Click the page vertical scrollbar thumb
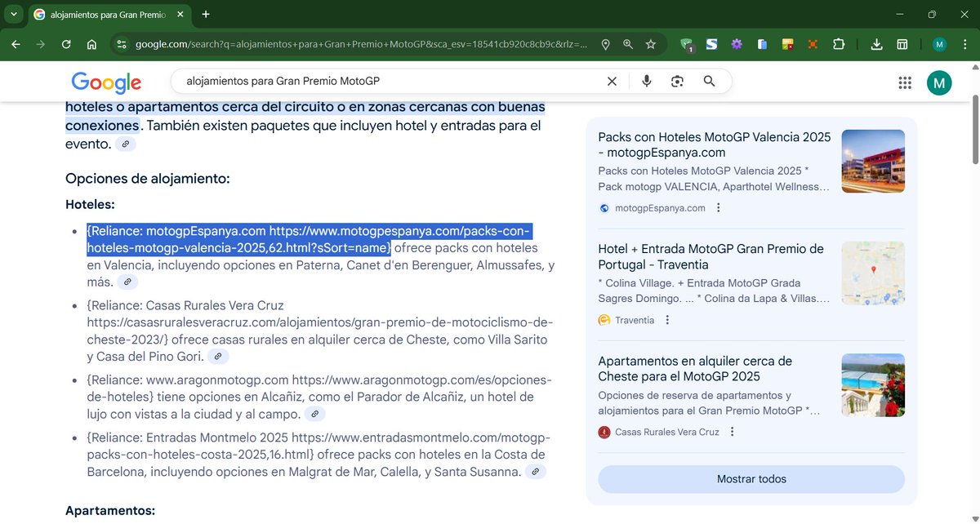This screenshot has height=524, width=980. [x=973, y=131]
